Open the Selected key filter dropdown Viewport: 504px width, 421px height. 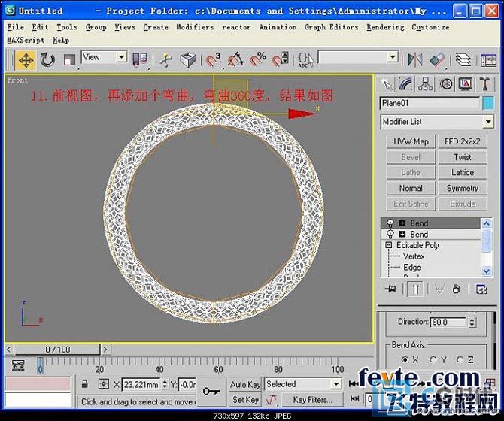click(336, 383)
